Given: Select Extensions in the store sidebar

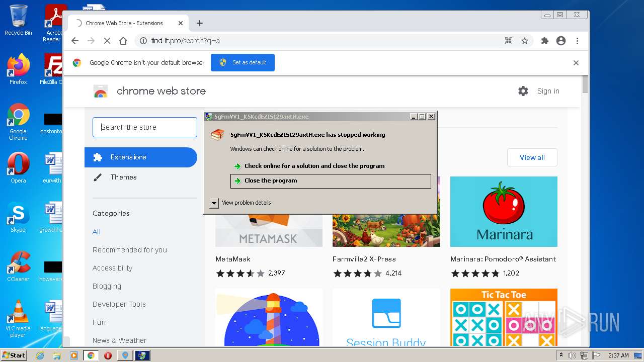Looking at the screenshot, I should pyautogui.click(x=141, y=157).
